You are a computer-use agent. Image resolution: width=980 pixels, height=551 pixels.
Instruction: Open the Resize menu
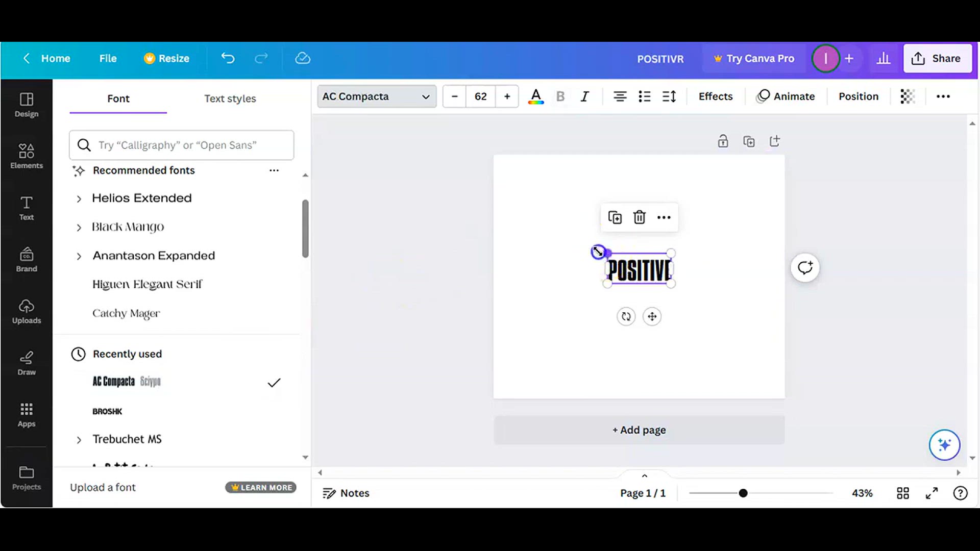[166, 58]
